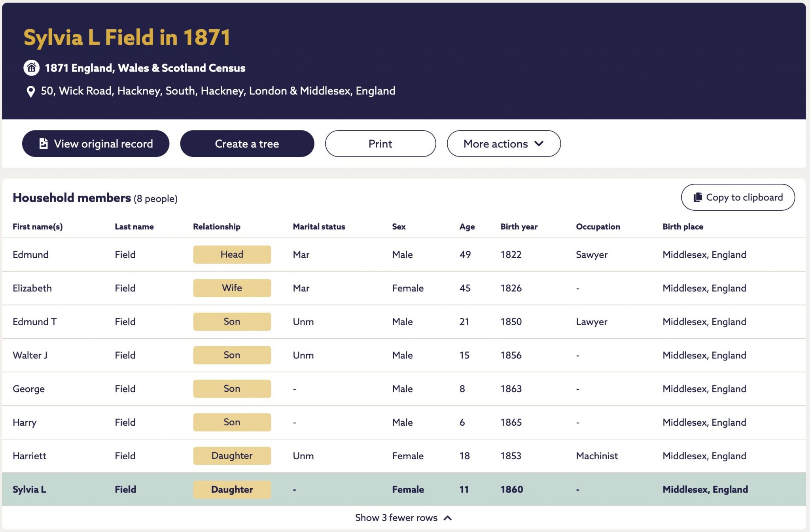Image resolution: width=810 pixels, height=532 pixels.
Task: Click the Sex column header
Action: [399, 226]
